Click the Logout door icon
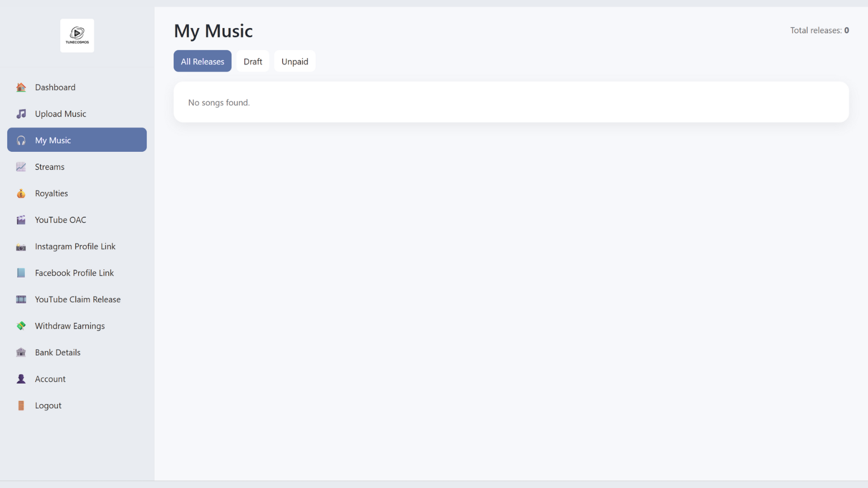 pyautogui.click(x=21, y=406)
